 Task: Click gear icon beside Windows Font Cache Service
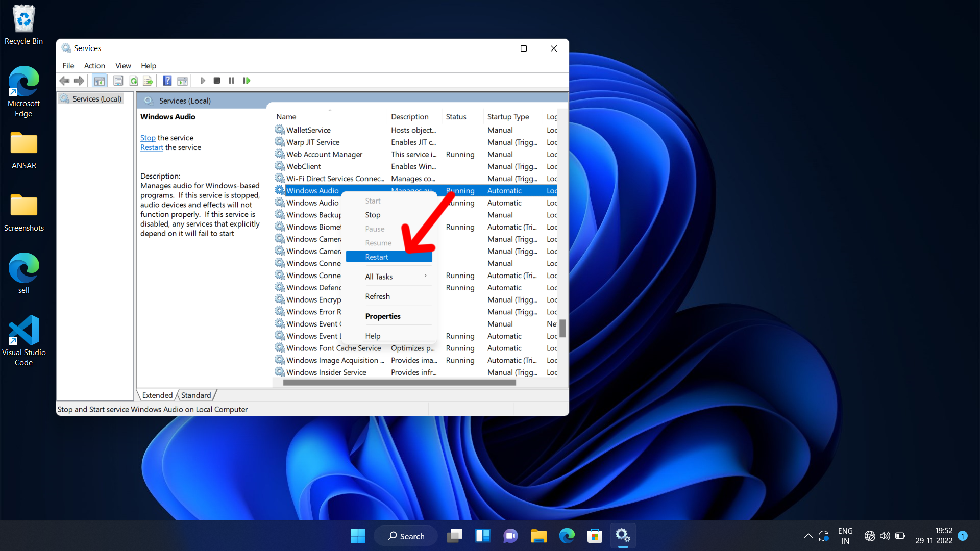[x=280, y=348]
